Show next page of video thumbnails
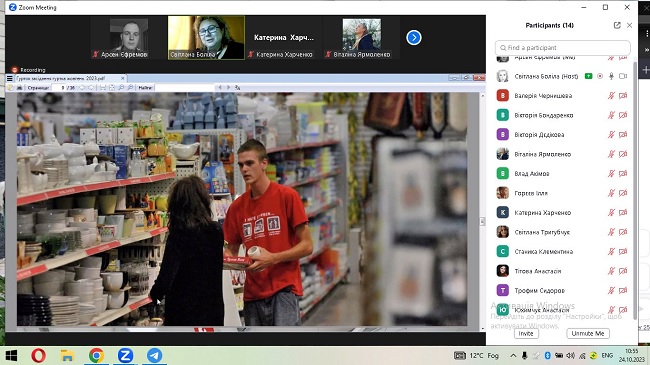 pyautogui.click(x=414, y=38)
